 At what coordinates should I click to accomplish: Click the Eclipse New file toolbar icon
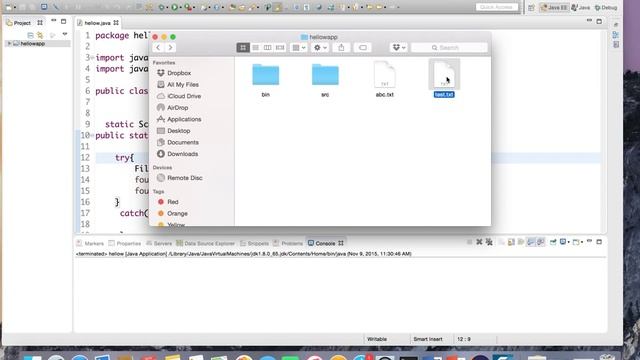10,7
